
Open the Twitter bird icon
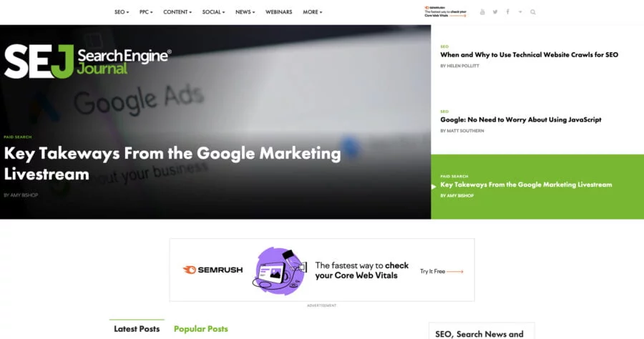(495, 12)
